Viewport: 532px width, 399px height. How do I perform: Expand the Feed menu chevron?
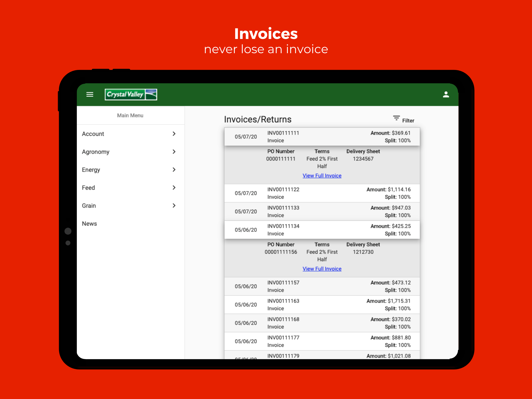click(x=174, y=187)
